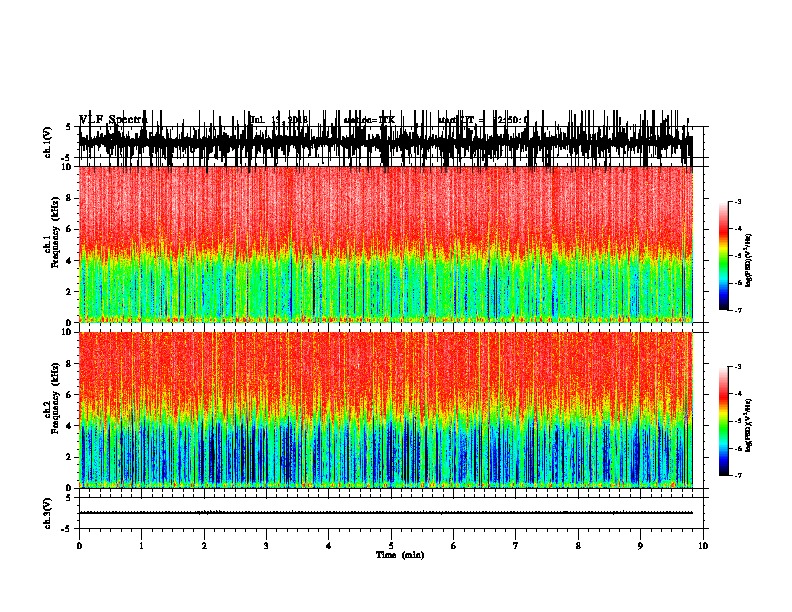Click the 'Time (min)' x-axis label
792x612 pixels.
click(400, 555)
